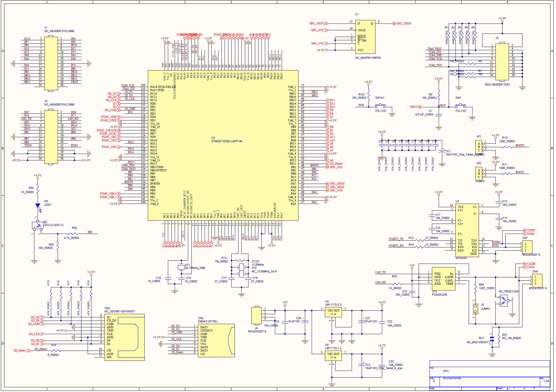The image size is (556, 392).
Task: Select the J4 MOLEX5267-4 power connector
Action: 256,315
